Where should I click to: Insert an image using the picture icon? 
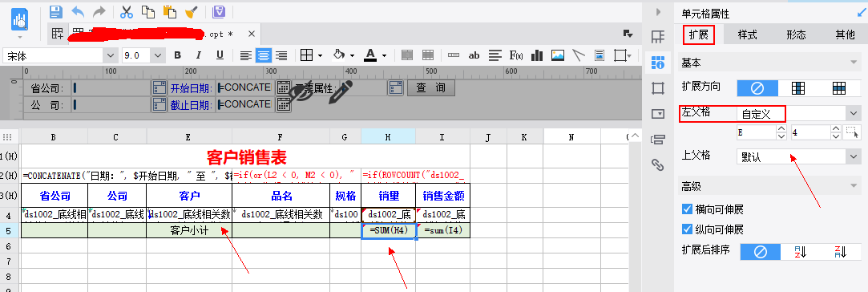(x=558, y=55)
